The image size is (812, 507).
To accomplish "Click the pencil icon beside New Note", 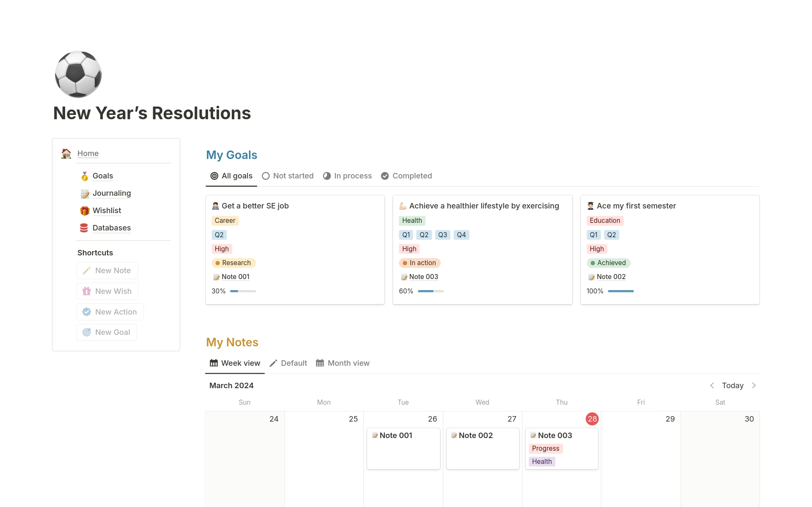I will coord(87,270).
